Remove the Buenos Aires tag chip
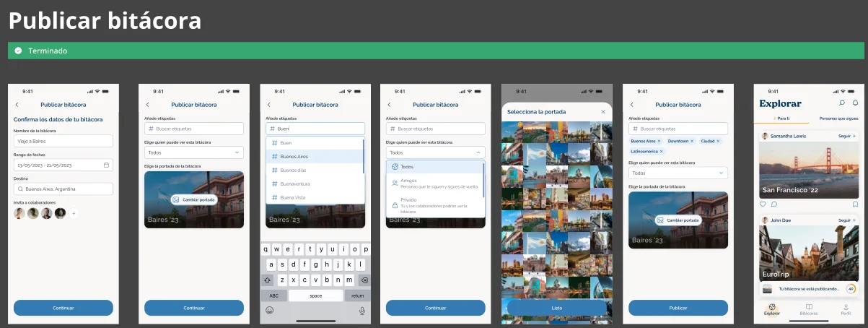 pos(659,141)
